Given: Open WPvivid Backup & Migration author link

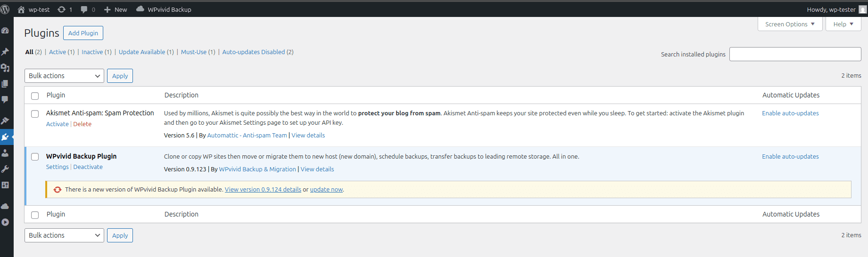Looking at the screenshot, I should (257, 169).
